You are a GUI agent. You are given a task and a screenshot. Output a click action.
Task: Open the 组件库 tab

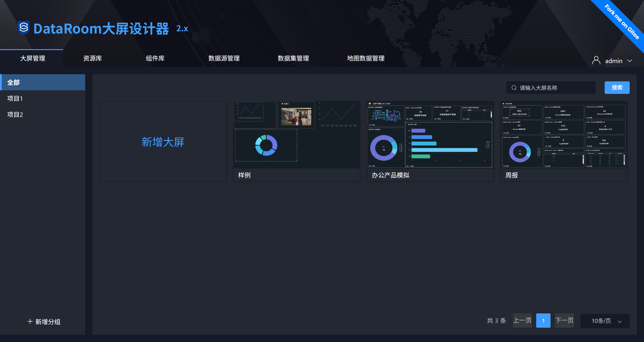155,58
